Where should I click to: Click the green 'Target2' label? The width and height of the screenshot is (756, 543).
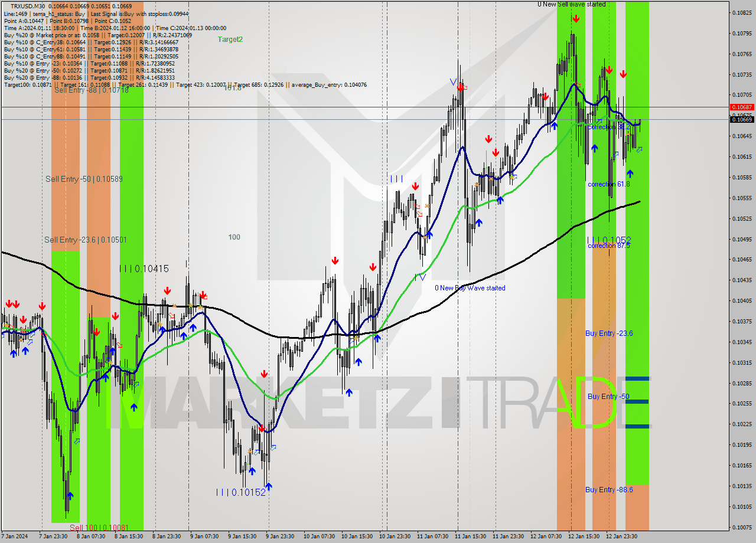pyautogui.click(x=230, y=40)
